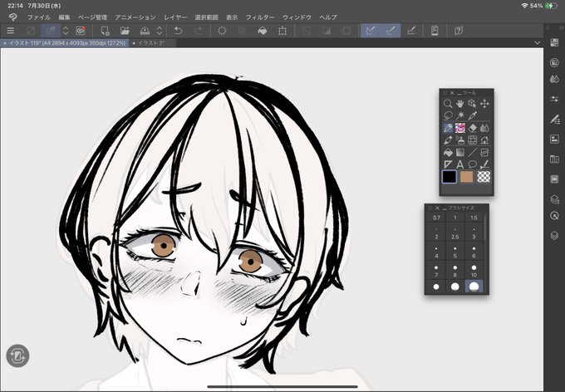Choose brush size 5
This screenshot has height=392, width=565.
pyautogui.click(x=455, y=252)
